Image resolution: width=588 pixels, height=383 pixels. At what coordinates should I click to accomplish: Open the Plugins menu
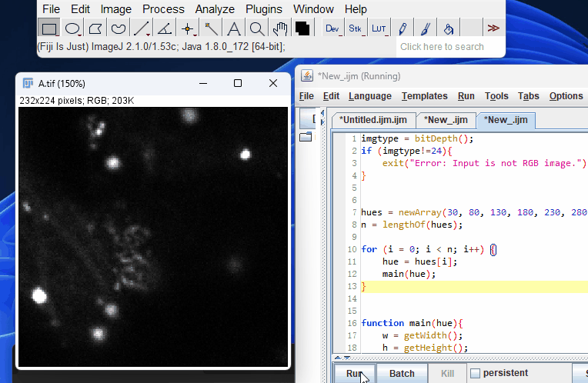tap(264, 9)
